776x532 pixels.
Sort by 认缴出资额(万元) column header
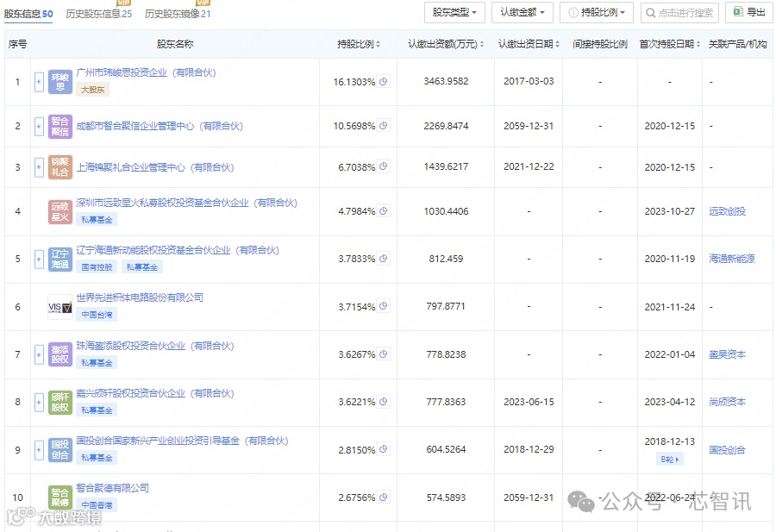click(446, 44)
